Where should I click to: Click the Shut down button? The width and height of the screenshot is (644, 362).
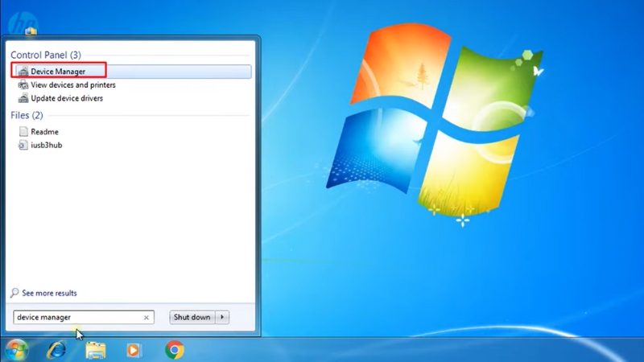pyautogui.click(x=192, y=317)
